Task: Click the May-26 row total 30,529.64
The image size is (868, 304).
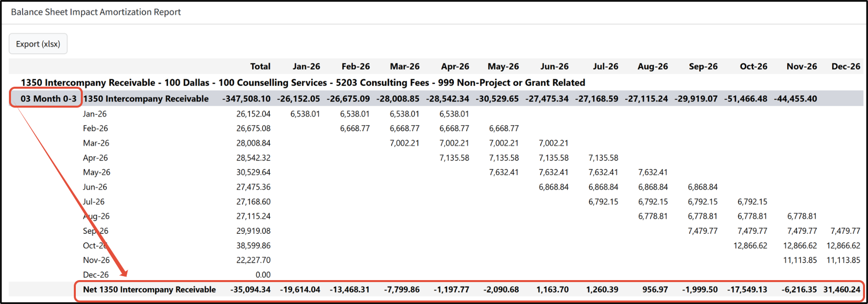Action: [x=253, y=172]
